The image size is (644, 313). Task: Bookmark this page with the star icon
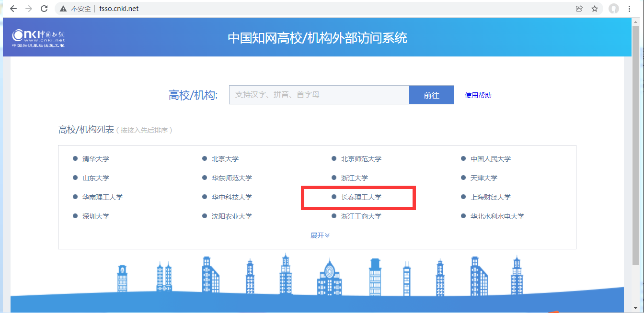coord(595,9)
